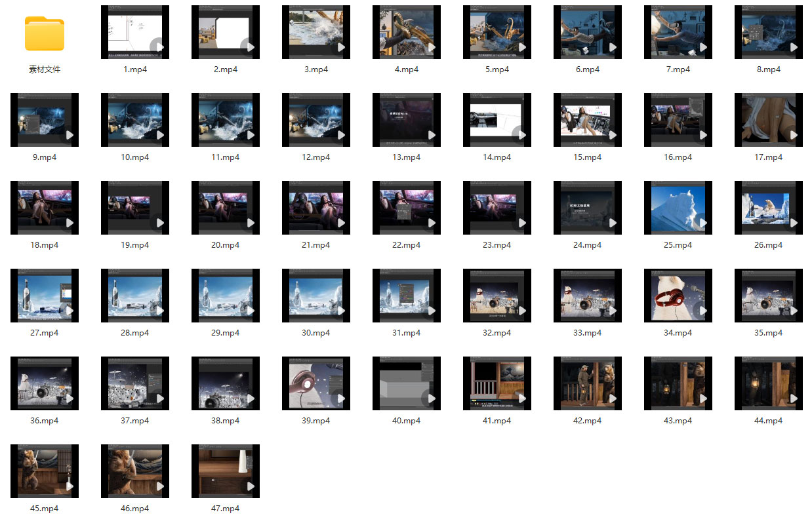The height and width of the screenshot is (523, 812).
Task: Click the 47.mp4 video thumbnail
Action: click(x=226, y=471)
